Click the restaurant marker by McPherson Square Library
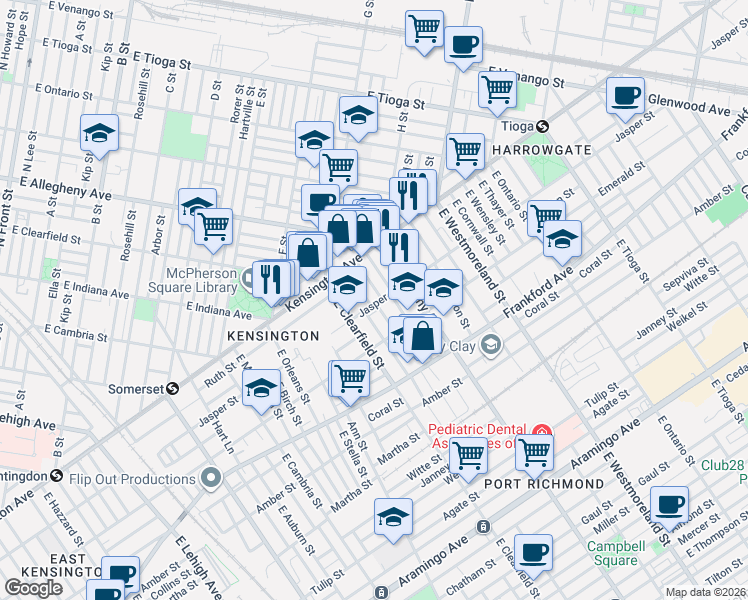 coord(271,279)
